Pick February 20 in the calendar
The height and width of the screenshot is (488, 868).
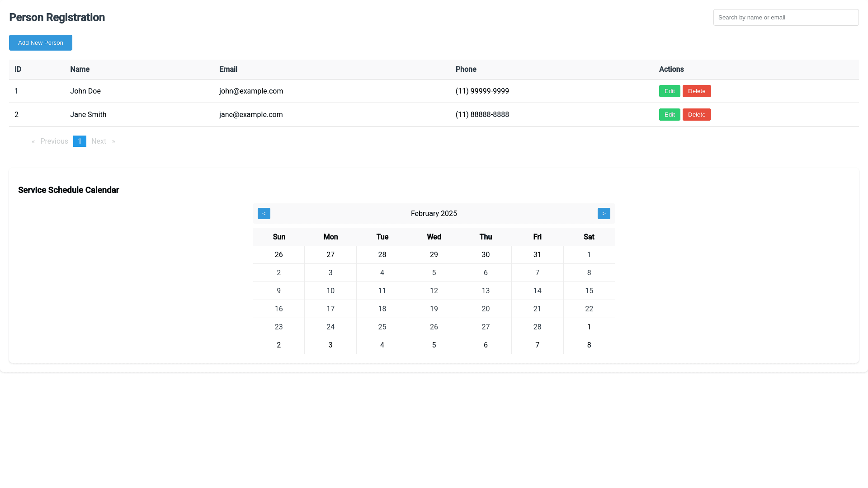(486, 309)
